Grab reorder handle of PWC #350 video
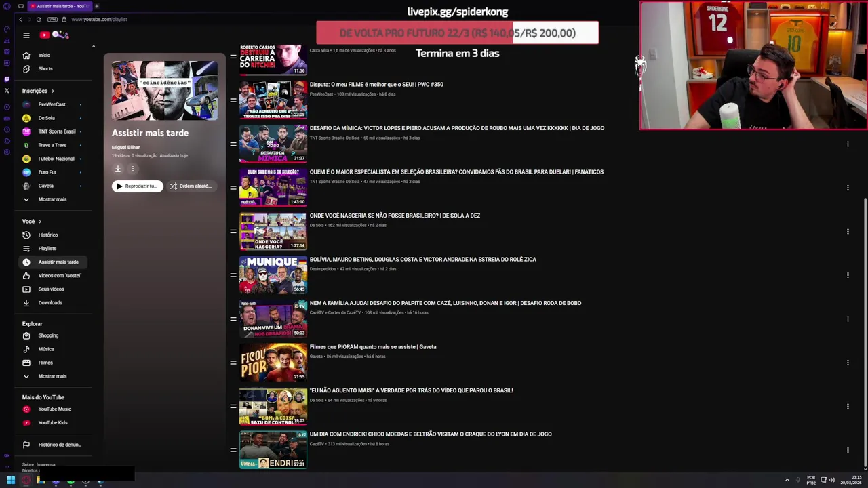Image resolution: width=868 pixels, height=488 pixels. pos(233,100)
